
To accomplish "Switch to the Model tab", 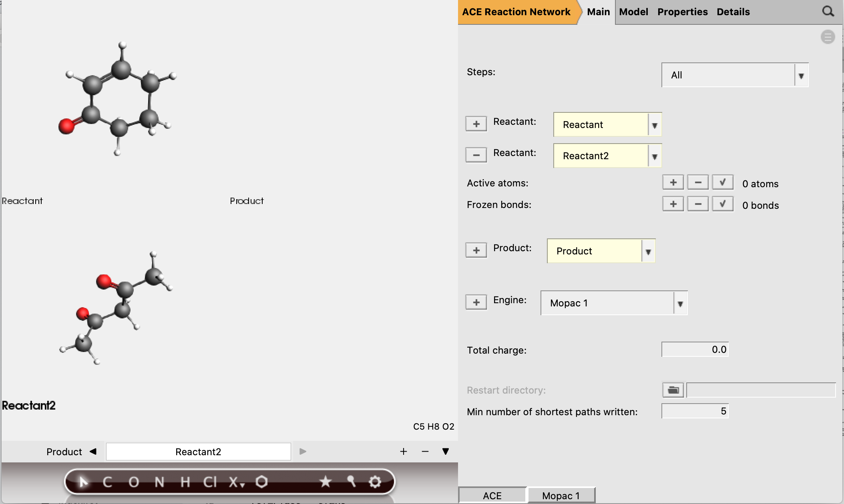I will coord(633,12).
